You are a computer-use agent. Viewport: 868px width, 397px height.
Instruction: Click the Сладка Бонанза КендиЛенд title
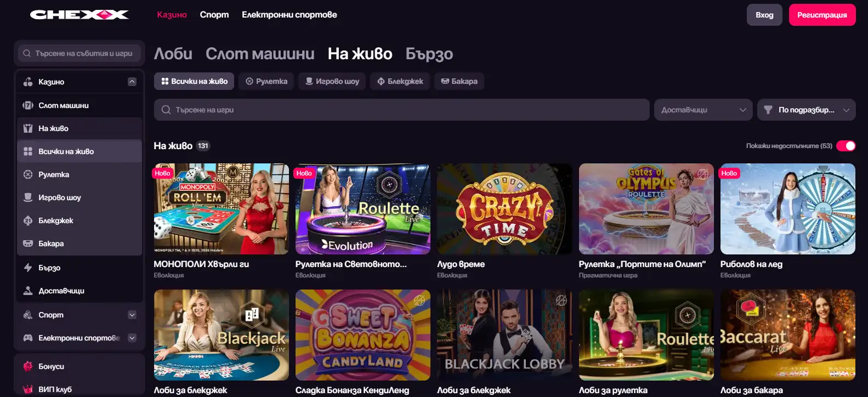(352, 390)
